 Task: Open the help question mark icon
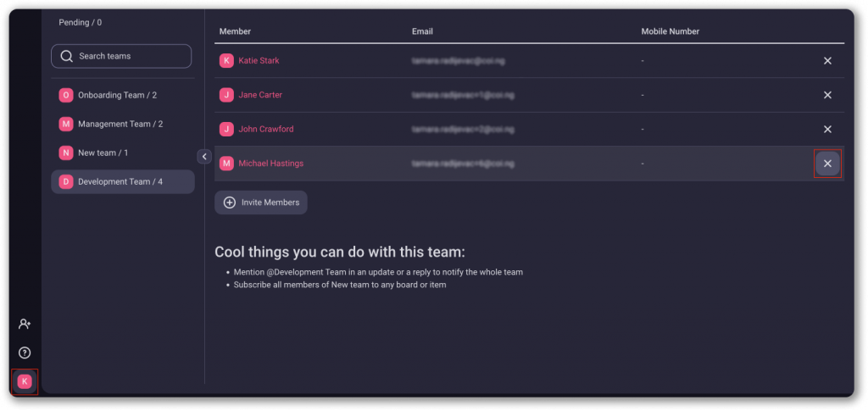[25, 353]
